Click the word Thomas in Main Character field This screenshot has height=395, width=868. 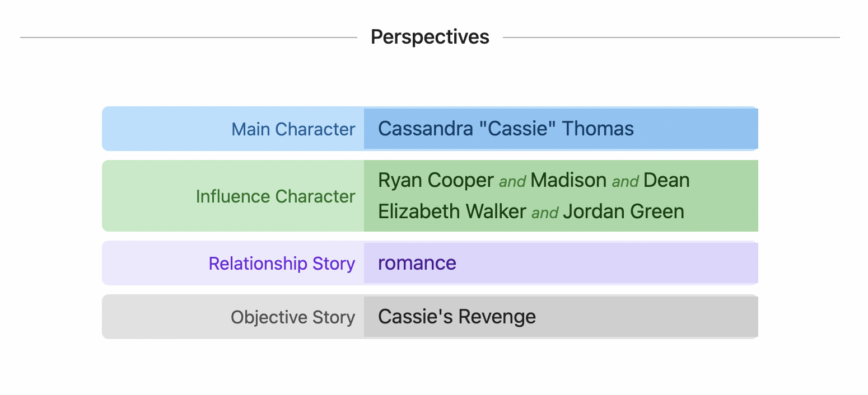tap(598, 129)
